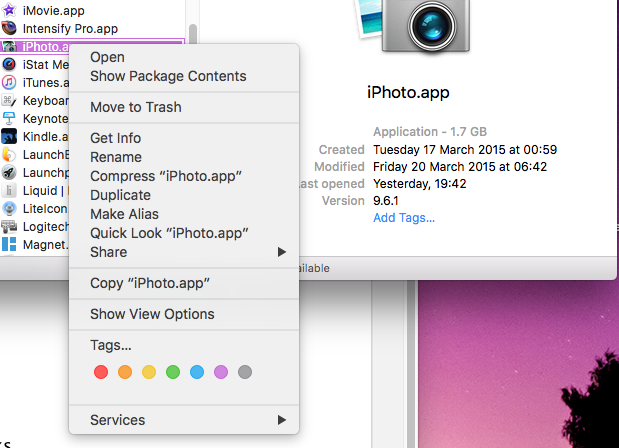Image resolution: width=619 pixels, height=448 pixels.
Task: Click the Liquid app icon
Action: pos(9,190)
